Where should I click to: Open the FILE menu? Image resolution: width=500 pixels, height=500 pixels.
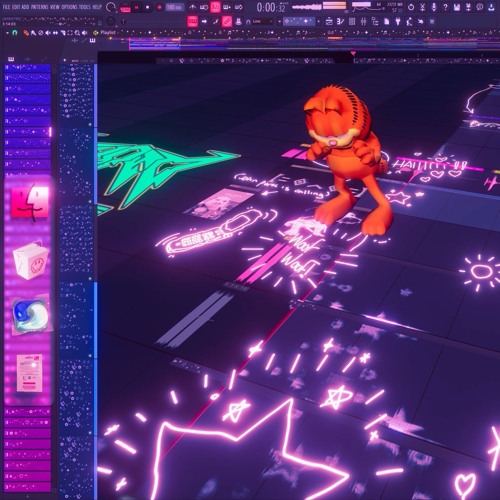point(6,7)
